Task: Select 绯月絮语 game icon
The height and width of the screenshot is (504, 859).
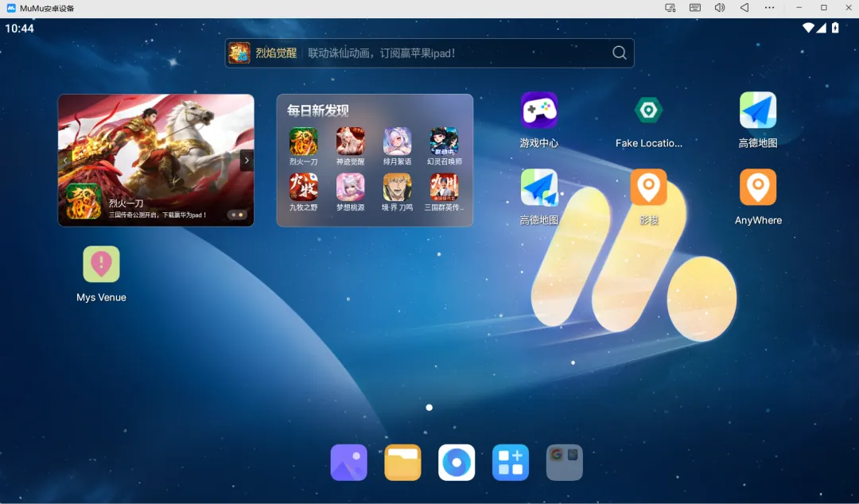Action: [x=397, y=142]
